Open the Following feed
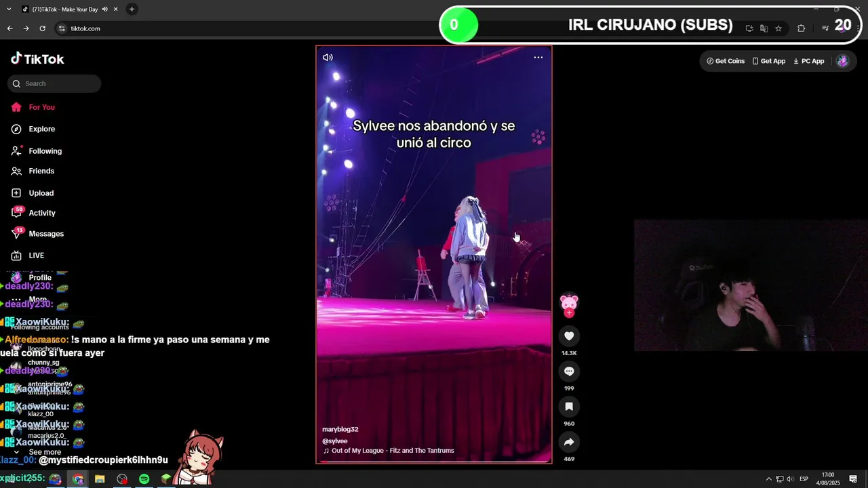Image resolution: width=868 pixels, height=488 pixels. point(36,151)
